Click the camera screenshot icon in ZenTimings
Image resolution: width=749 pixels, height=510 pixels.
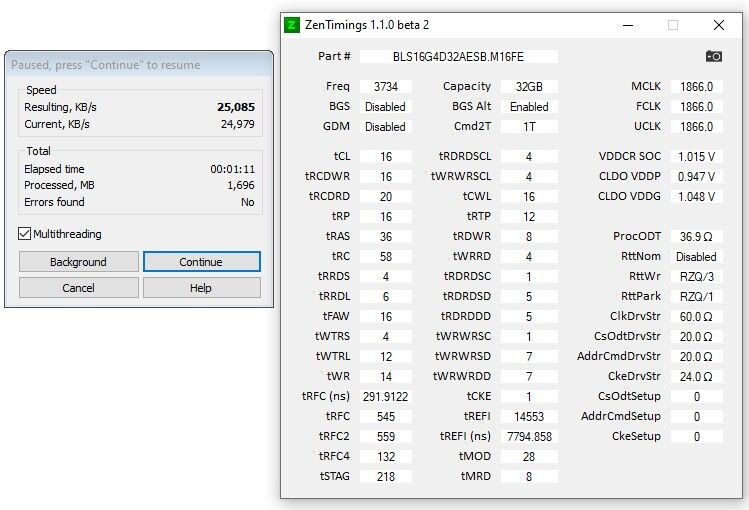click(x=714, y=56)
